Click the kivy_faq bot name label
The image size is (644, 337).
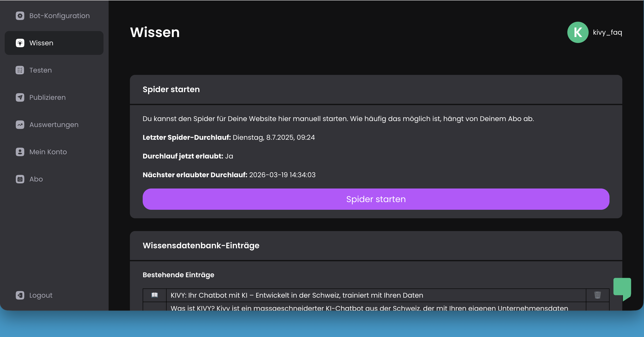608,32
